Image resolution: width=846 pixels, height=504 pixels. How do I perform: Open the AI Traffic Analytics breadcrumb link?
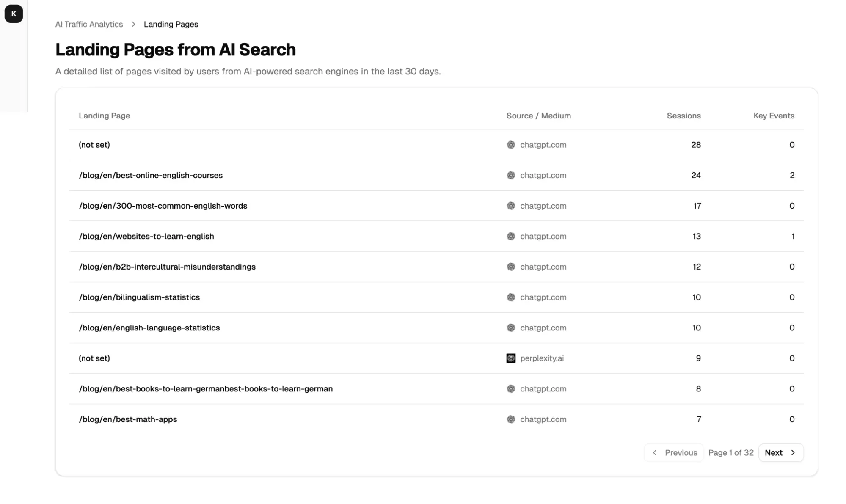point(88,24)
